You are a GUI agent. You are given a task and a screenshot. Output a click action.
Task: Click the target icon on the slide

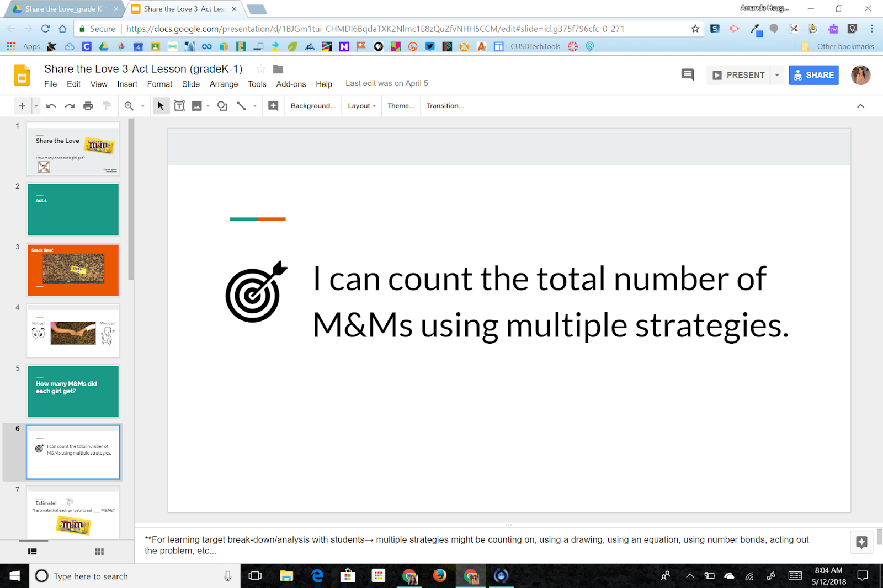point(257,292)
